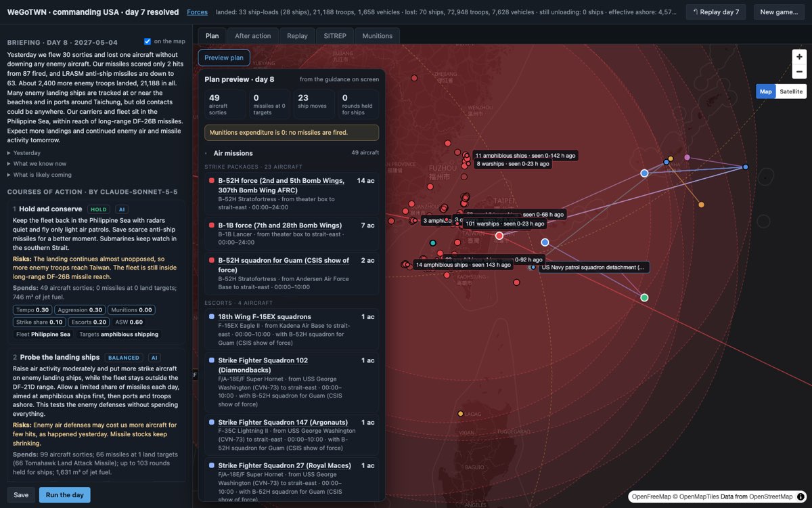This screenshot has width=812, height=508.
Task: Select the blue marker east of Taiwan
Action: coord(545,242)
